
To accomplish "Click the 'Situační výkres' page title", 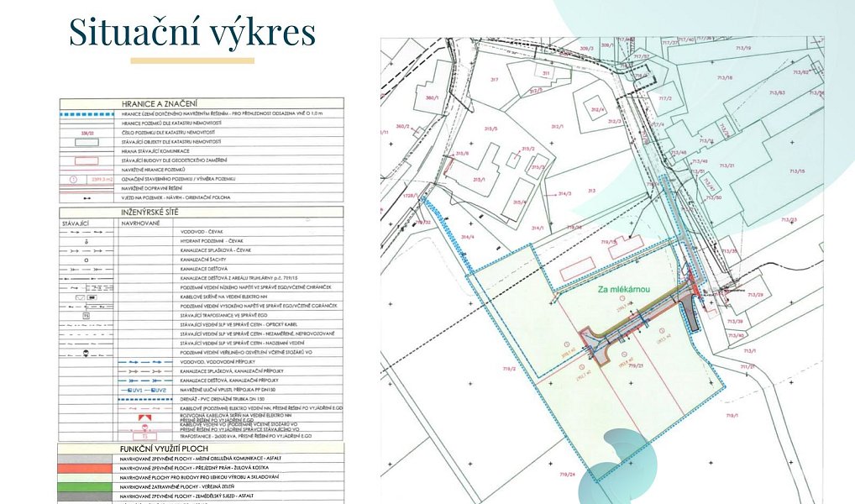I will [x=192, y=32].
